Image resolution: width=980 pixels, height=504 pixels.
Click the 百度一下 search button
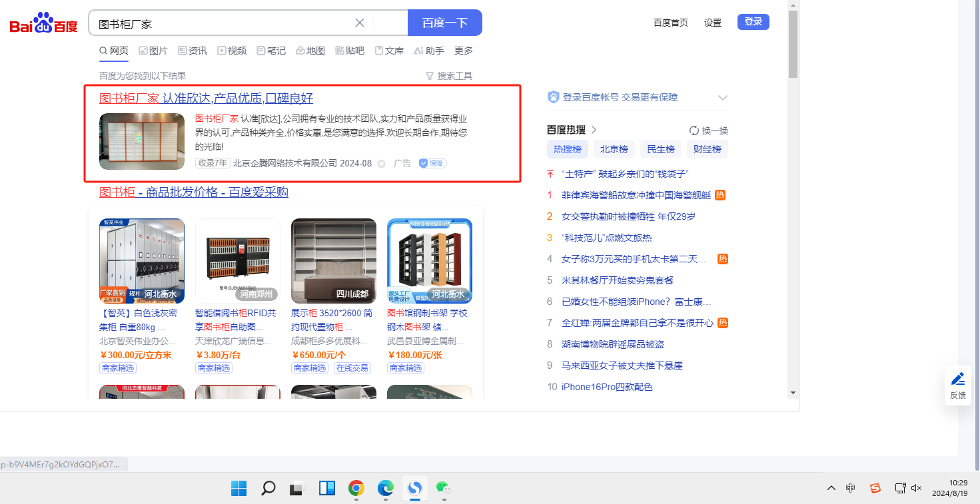coord(445,23)
